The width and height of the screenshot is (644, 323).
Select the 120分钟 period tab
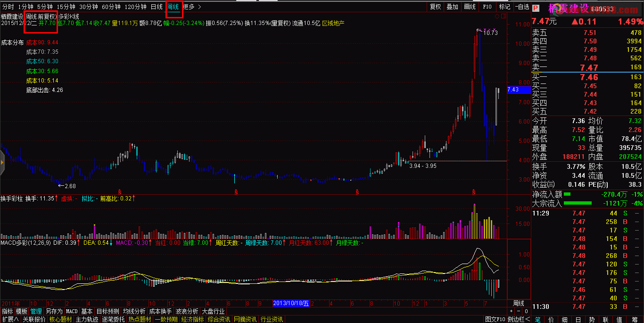tap(136, 7)
